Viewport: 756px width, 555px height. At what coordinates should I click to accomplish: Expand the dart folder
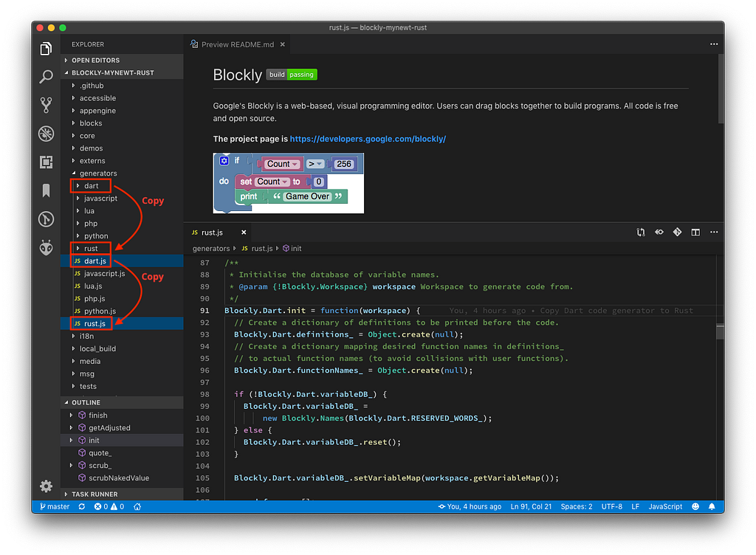pyautogui.click(x=123, y=185)
